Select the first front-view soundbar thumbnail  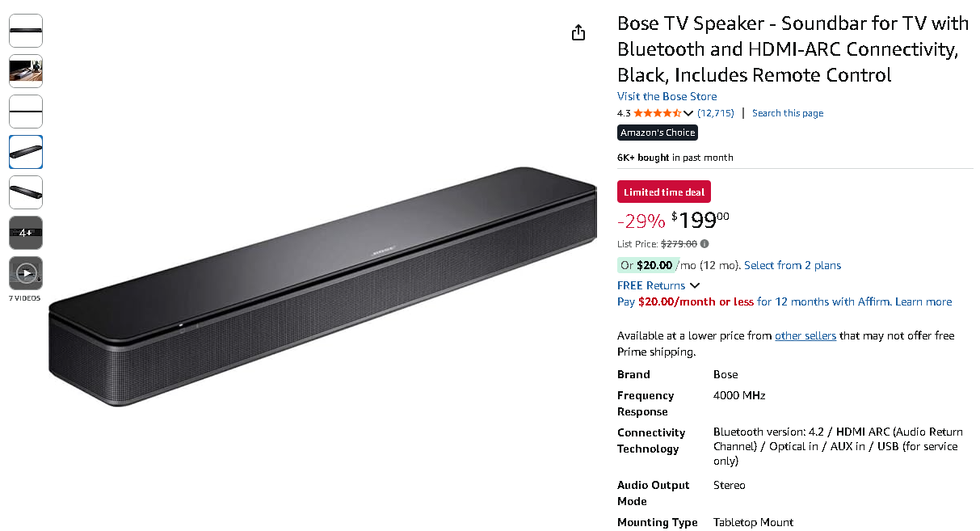pyautogui.click(x=26, y=31)
